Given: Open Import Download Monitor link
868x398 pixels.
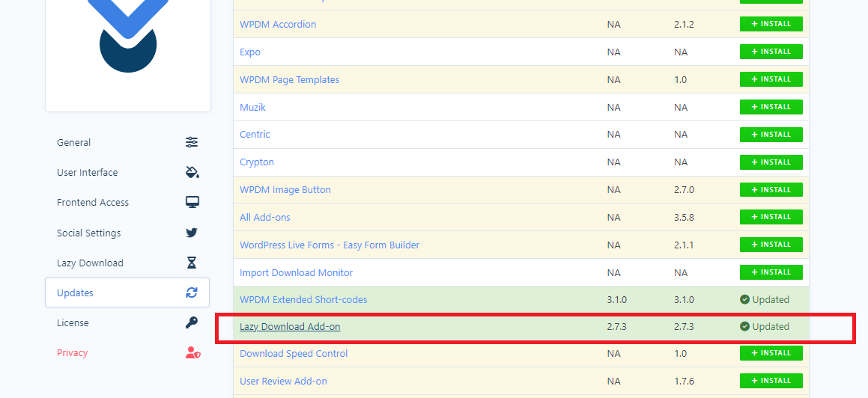Looking at the screenshot, I should coord(296,272).
